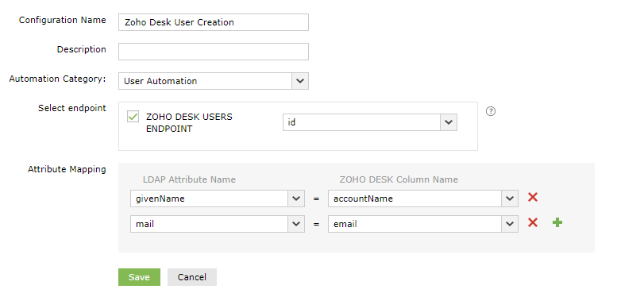
Task: Open the givenName LDAP attribute dropdown
Action: click(x=218, y=199)
